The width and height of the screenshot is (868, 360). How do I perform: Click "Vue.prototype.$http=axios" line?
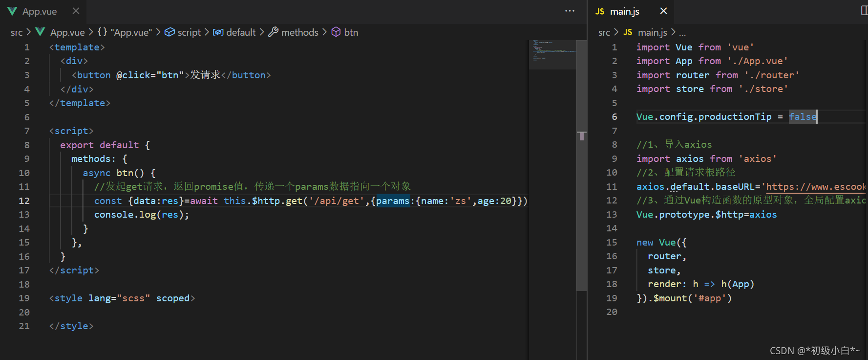pyautogui.click(x=706, y=215)
